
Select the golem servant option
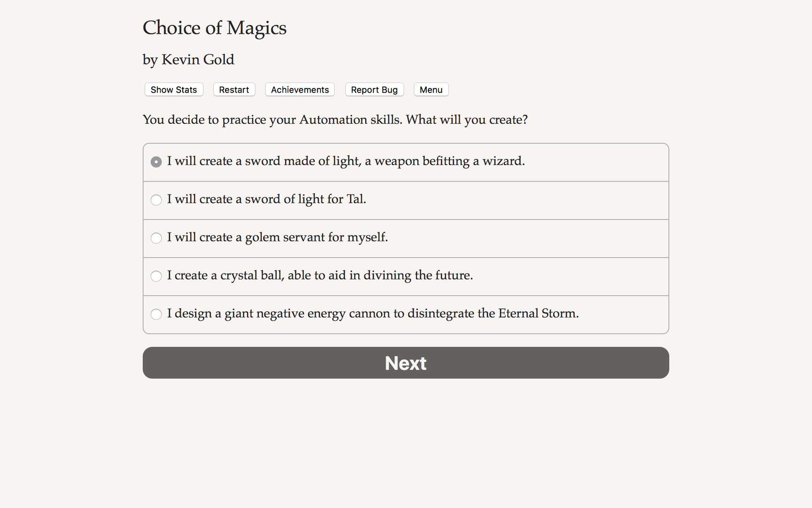click(277, 238)
